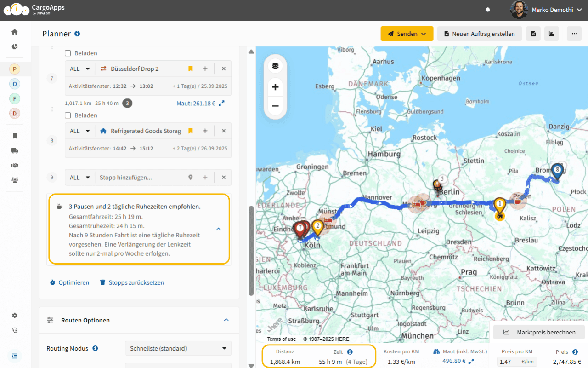Zoom out on the map
Image resolution: width=588 pixels, height=368 pixels.
coord(275,106)
